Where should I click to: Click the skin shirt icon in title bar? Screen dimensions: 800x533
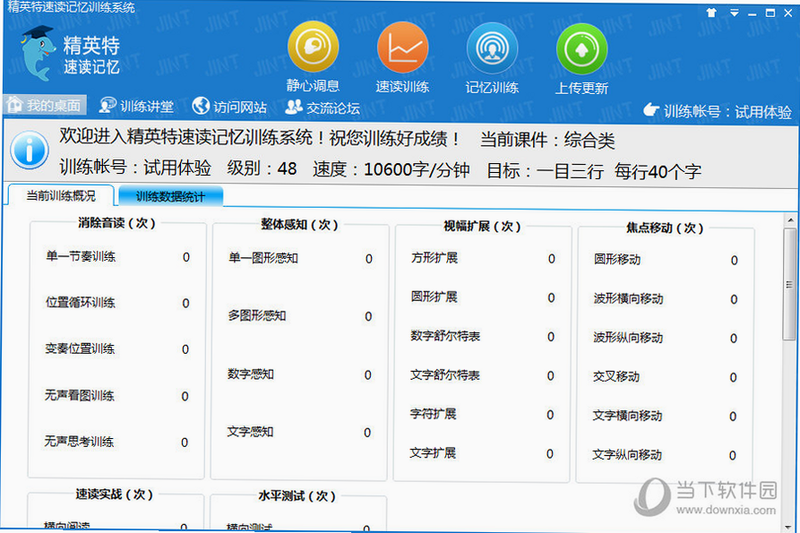pyautogui.click(x=711, y=13)
